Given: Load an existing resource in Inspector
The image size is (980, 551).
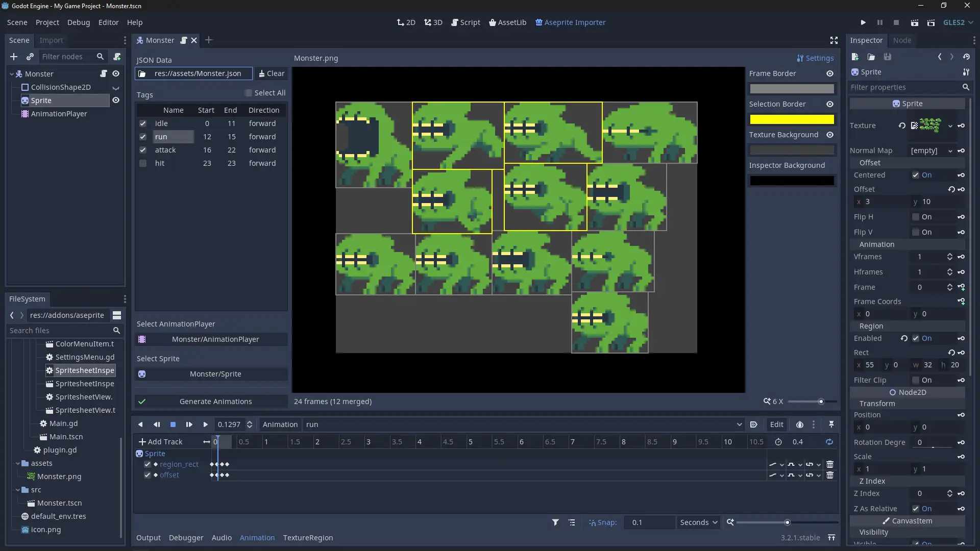Looking at the screenshot, I should 871,57.
